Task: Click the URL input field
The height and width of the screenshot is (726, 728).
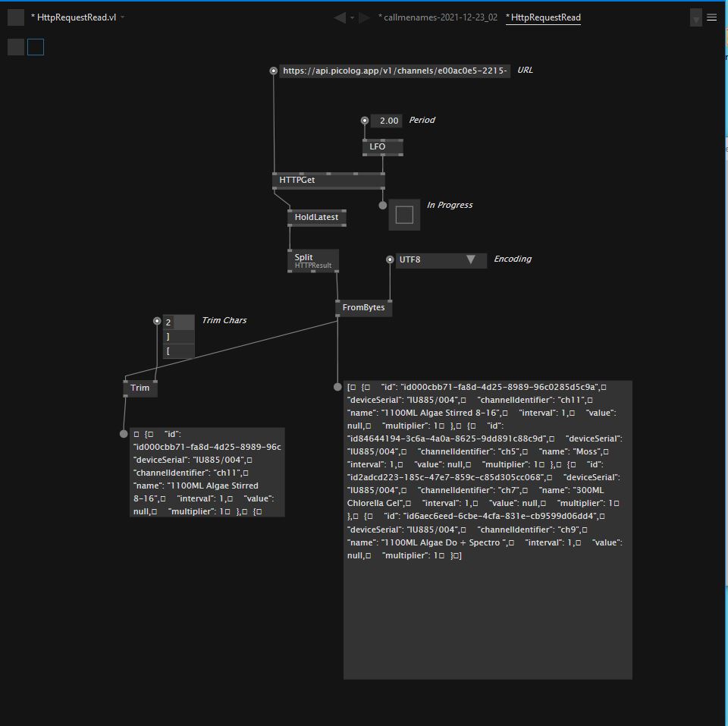Action: [x=394, y=71]
